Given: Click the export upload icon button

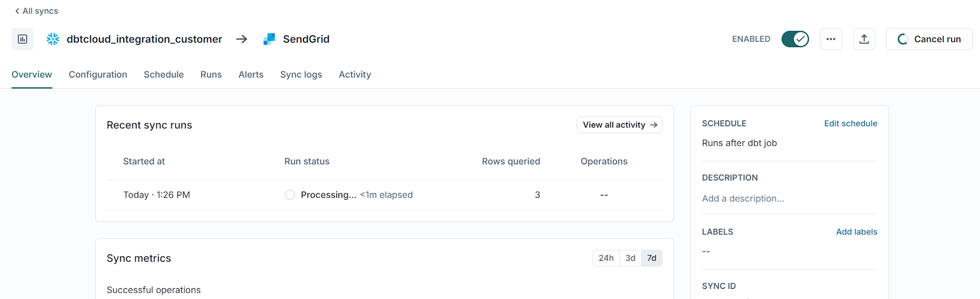Looking at the screenshot, I should [864, 39].
